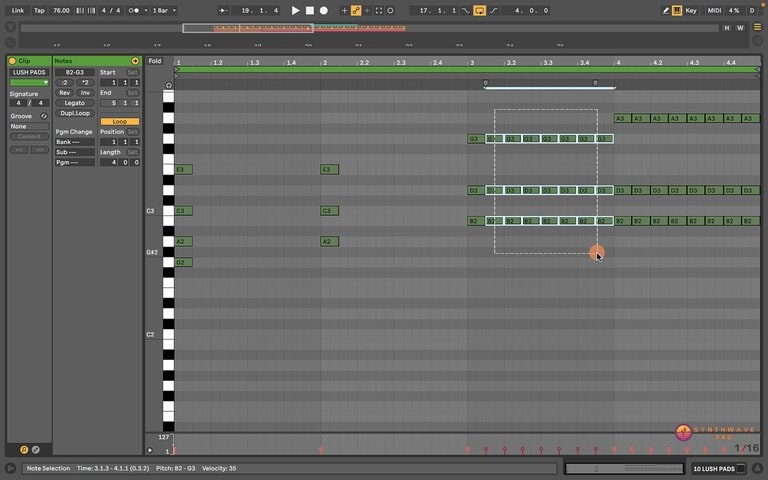Click the Dupl.Loop button
The height and width of the screenshot is (480, 768).
[75, 113]
